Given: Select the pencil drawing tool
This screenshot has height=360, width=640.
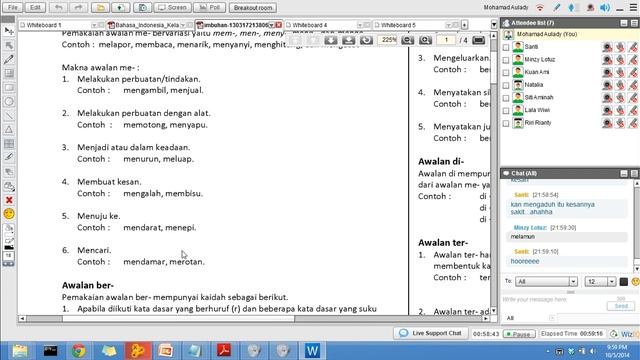Looking at the screenshot, I should tap(9, 60).
